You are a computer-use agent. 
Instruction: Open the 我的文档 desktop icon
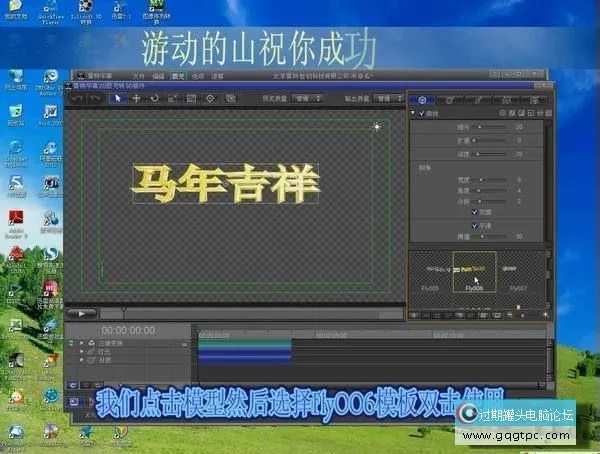point(16,11)
